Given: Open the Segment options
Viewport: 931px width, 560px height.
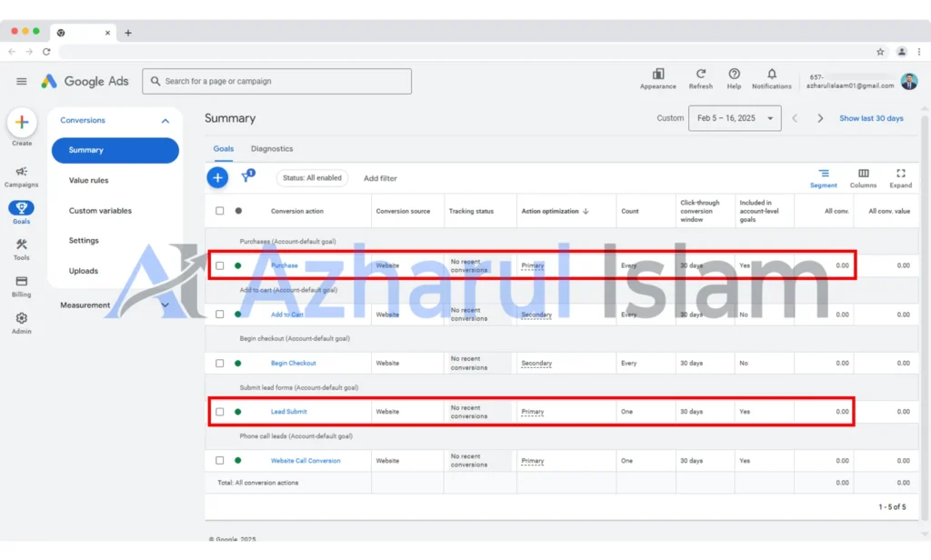Looking at the screenshot, I should point(824,177).
